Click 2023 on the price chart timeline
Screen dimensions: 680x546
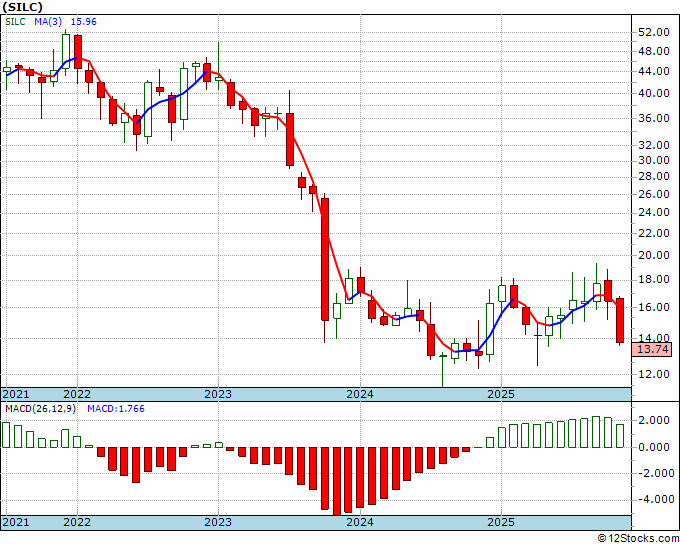click(218, 394)
